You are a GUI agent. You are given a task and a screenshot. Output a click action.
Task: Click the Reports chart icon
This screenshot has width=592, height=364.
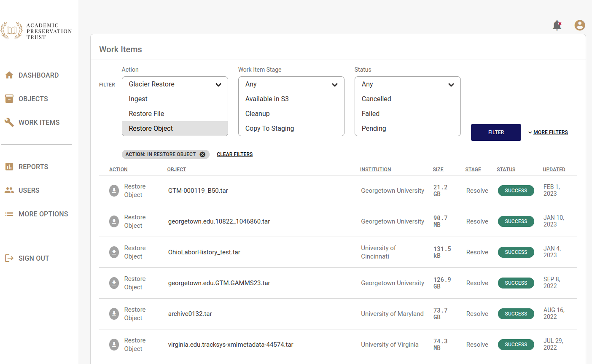[x=9, y=167]
